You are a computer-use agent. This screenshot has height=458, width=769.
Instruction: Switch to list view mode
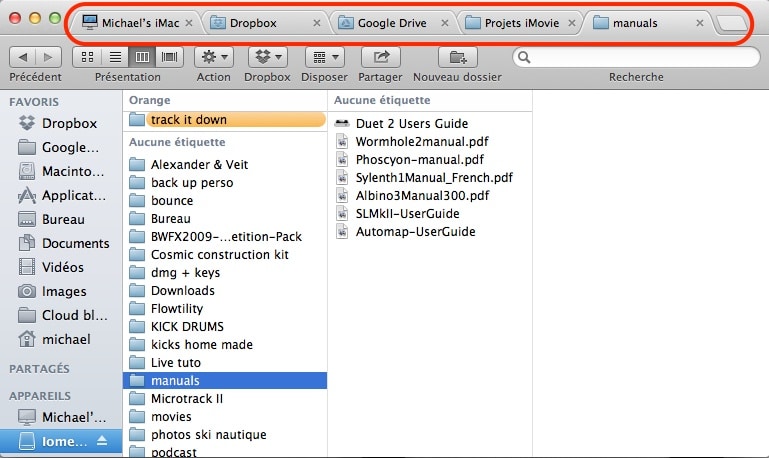click(115, 58)
